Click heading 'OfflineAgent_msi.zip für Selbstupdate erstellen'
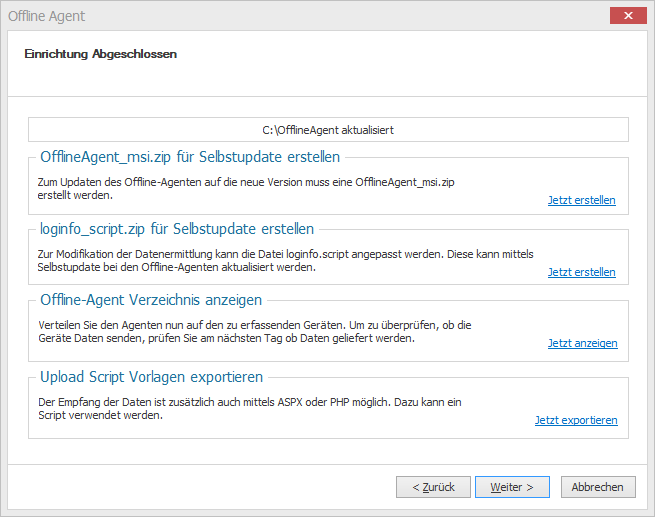 190,157
